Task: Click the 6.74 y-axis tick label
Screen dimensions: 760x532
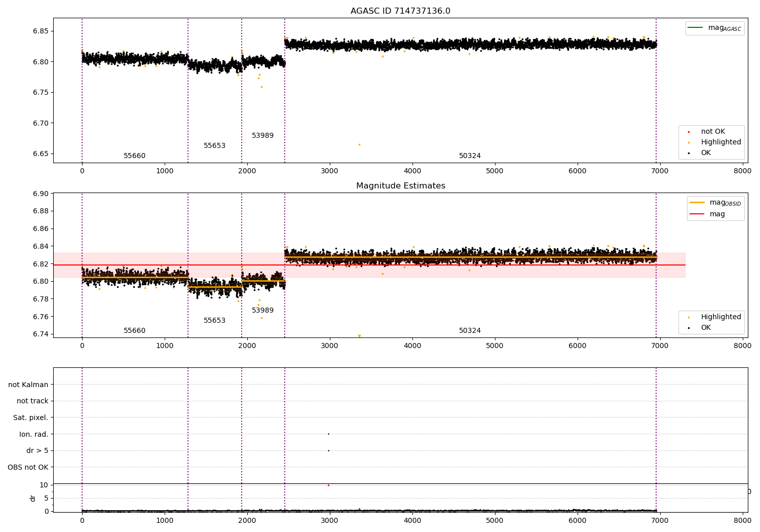Action: (41, 334)
